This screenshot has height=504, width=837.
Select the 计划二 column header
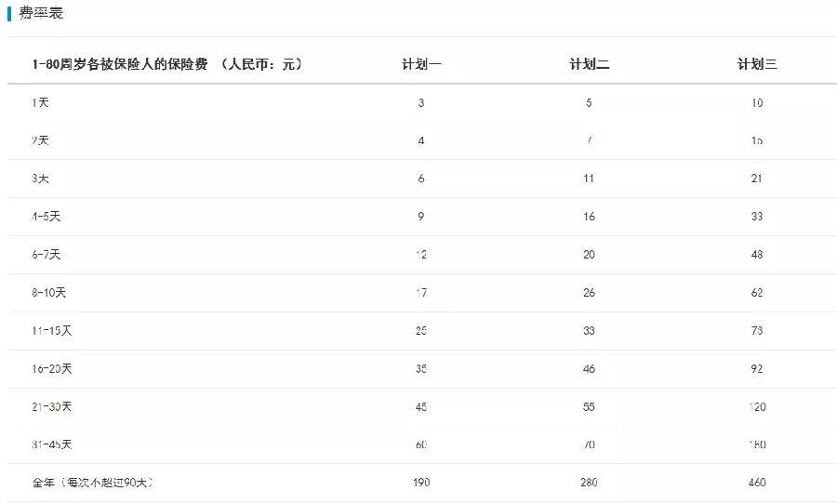[589, 64]
